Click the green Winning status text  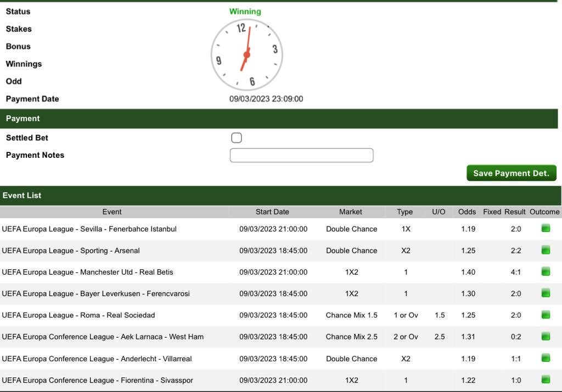(245, 12)
